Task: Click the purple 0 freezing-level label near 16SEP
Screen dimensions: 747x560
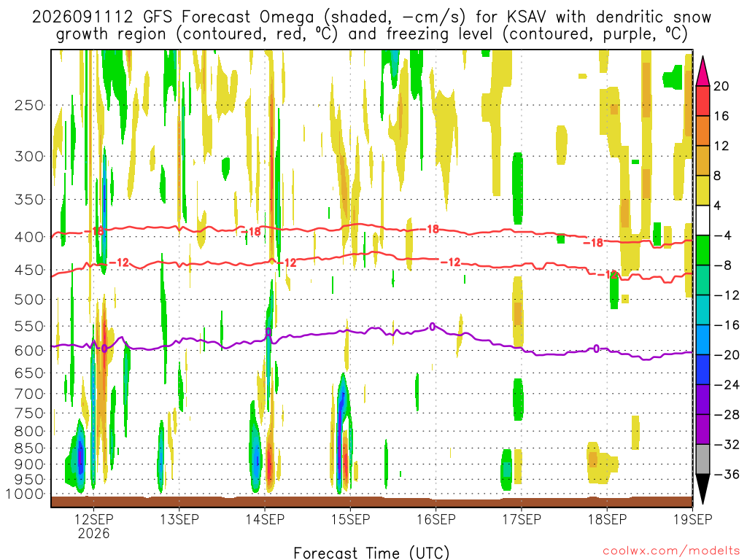Action: pos(432,327)
